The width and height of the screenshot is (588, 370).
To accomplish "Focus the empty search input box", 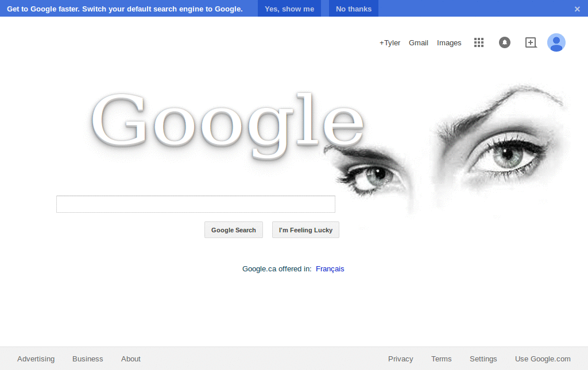I will 196,204.
